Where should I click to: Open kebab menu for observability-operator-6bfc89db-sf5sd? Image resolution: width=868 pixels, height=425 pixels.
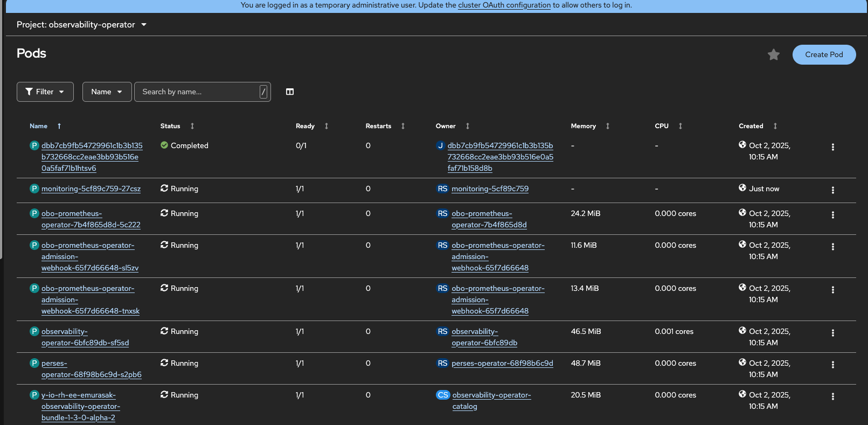tap(833, 333)
